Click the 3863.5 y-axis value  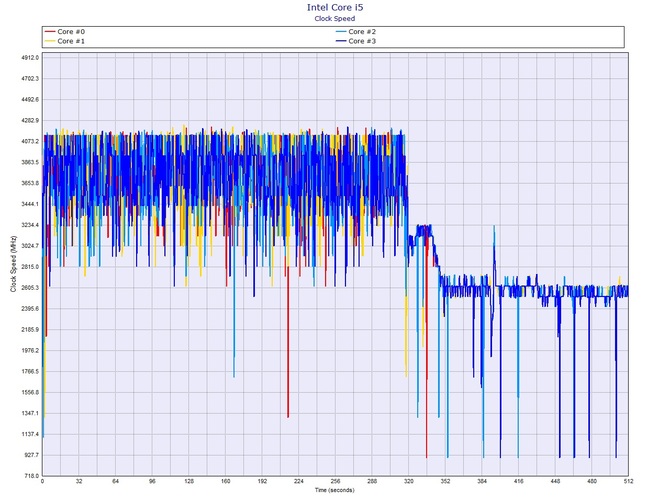[30, 162]
